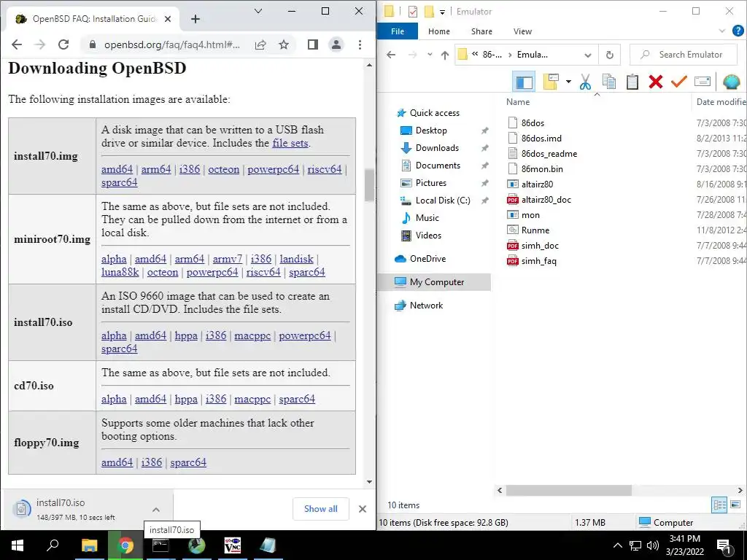Click macppc link for cd70.iso
This screenshot has width=747, height=560.
252,399
